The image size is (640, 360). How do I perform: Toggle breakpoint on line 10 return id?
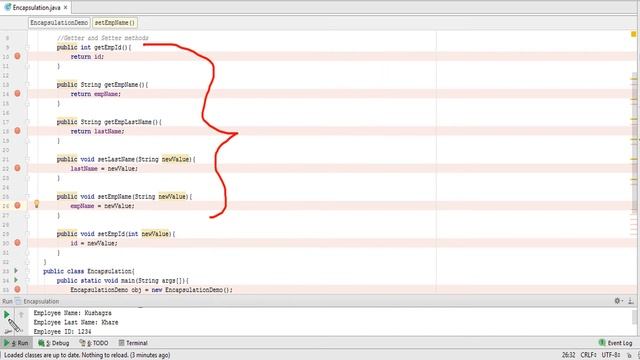(18, 56)
